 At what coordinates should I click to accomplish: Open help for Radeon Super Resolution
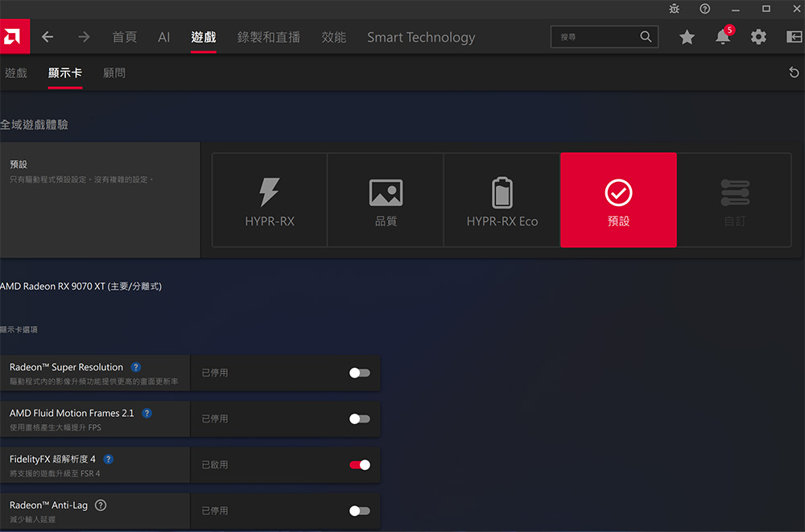[x=136, y=367]
